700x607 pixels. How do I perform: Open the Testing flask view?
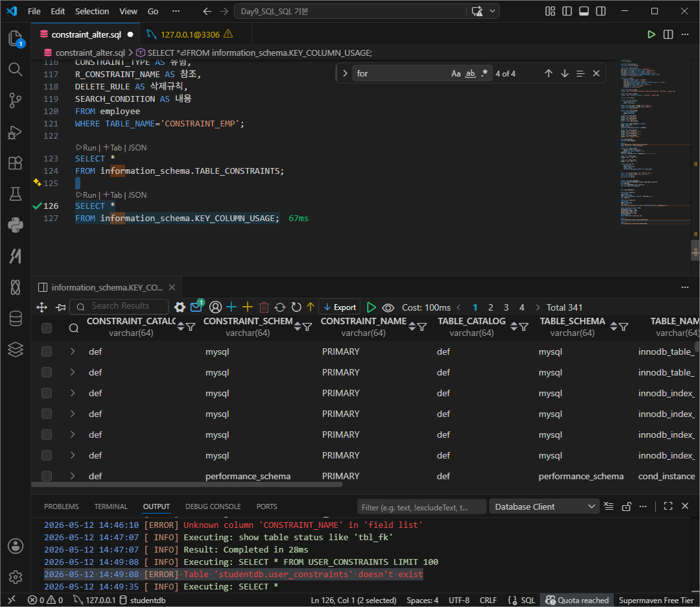[x=16, y=194]
